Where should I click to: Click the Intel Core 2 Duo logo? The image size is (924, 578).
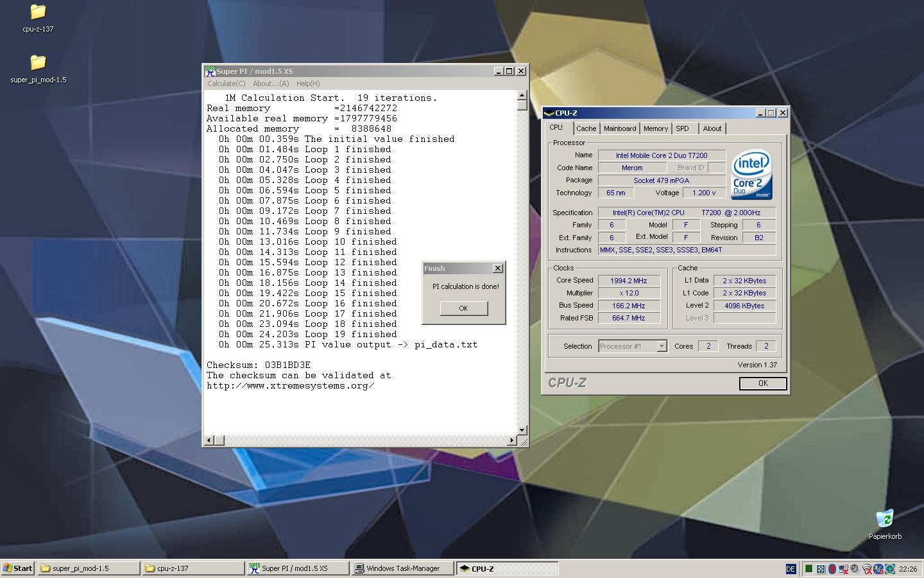coord(751,174)
